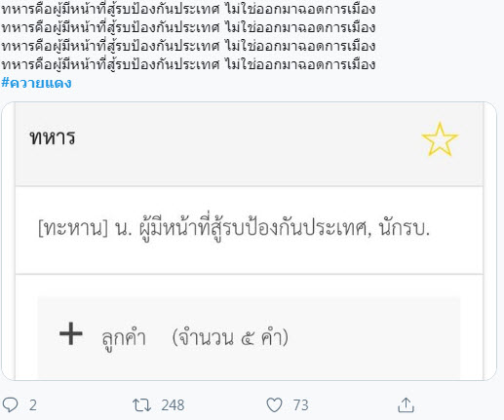This screenshot has width=504, height=420.
Task: Click the (จำนวน ๕ คำ) label
Action: [x=230, y=338]
